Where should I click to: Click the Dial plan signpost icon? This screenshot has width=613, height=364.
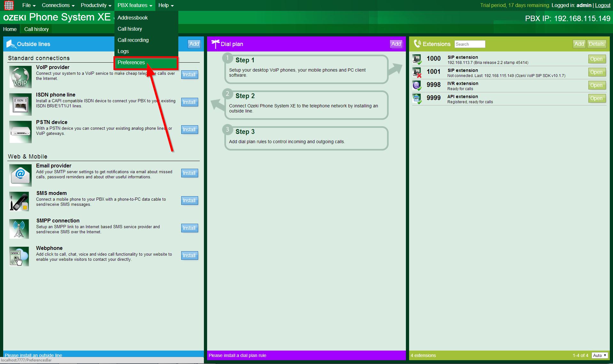[x=215, y=44]
